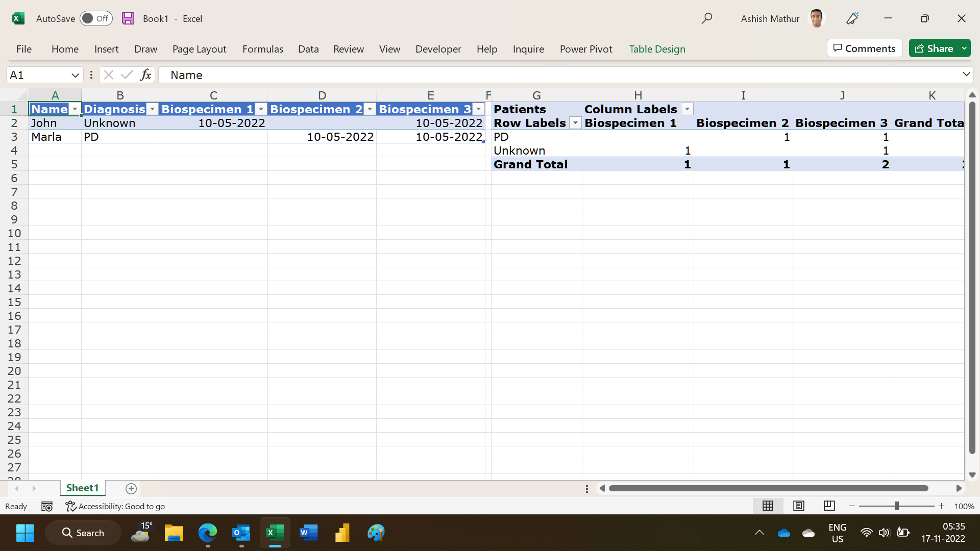The width and height of the screenshot is (980, 551).
Task: Click the Insert Function fx icon
Action: [145, 75]
